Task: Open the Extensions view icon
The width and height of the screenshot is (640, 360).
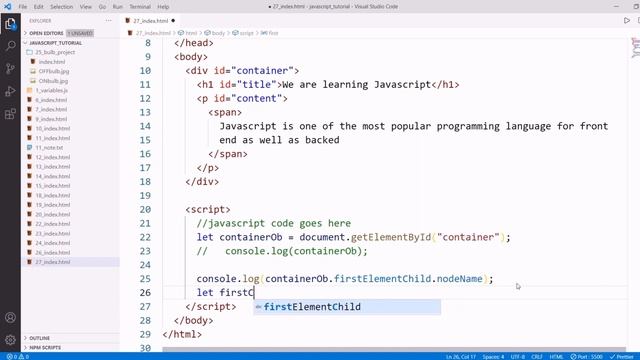Action: point(10,114)
